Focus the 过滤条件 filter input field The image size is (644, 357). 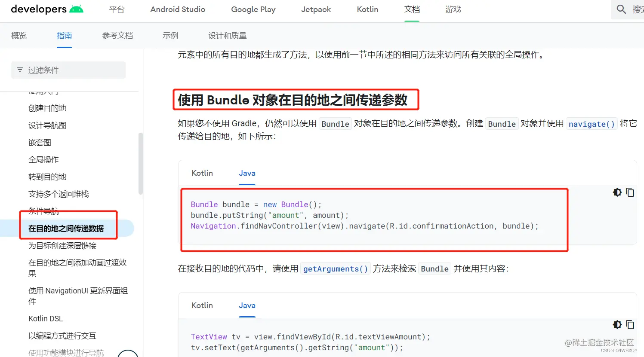[x=68, y=70]
